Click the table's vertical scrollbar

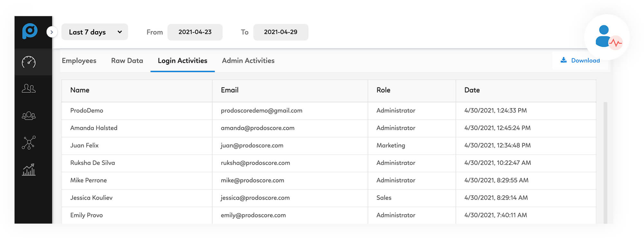pyautogui.click(x=605, y=163)
